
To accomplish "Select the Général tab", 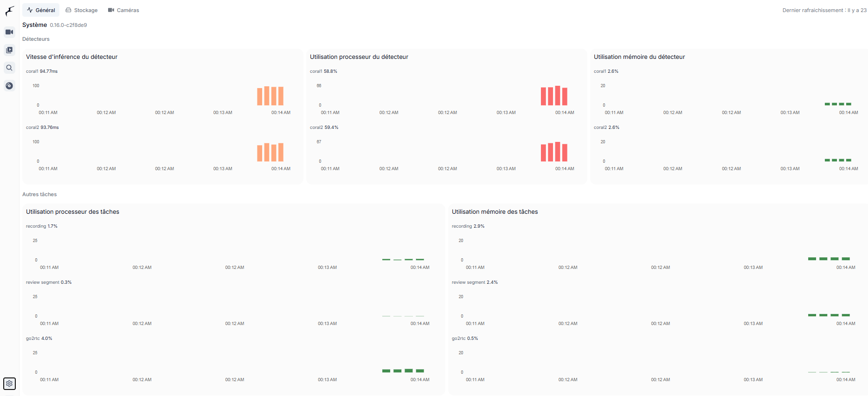I will tap(41, 10).
